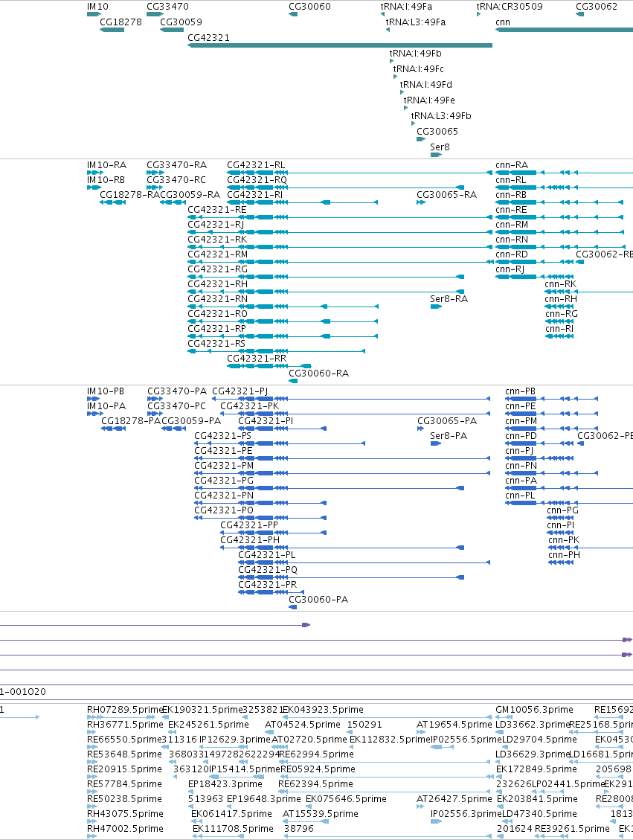Select the CG18278 gene label
Viewport: 633px width, 840px height.
(121, 22)
